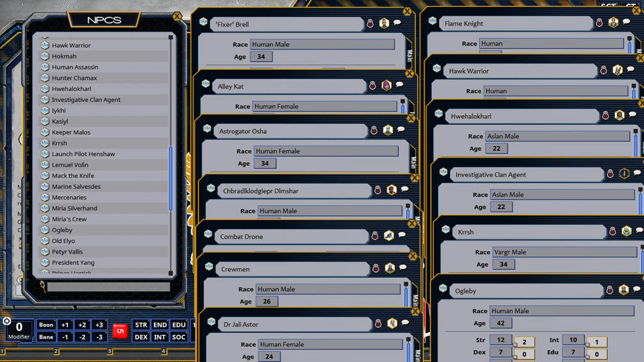This screenshot has height=362, width=644.
Task: Select the Alley Kat token portrait
Action: (x=386, y=85)
